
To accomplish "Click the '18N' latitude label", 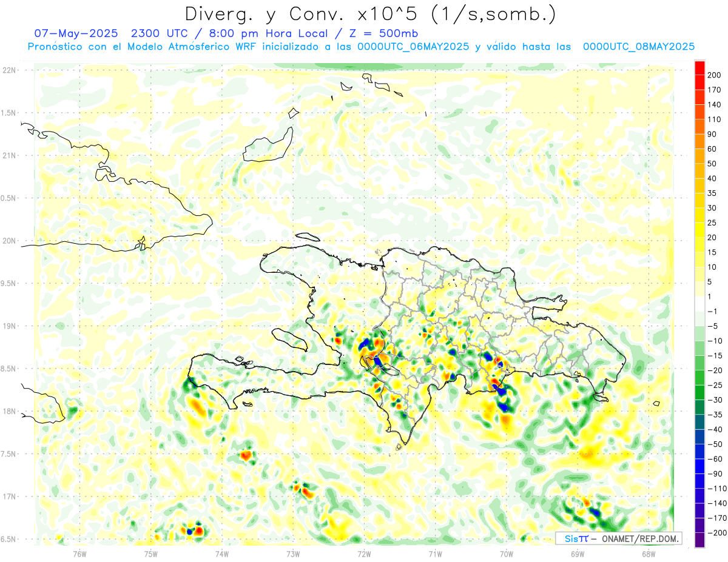I will point(8,411).
